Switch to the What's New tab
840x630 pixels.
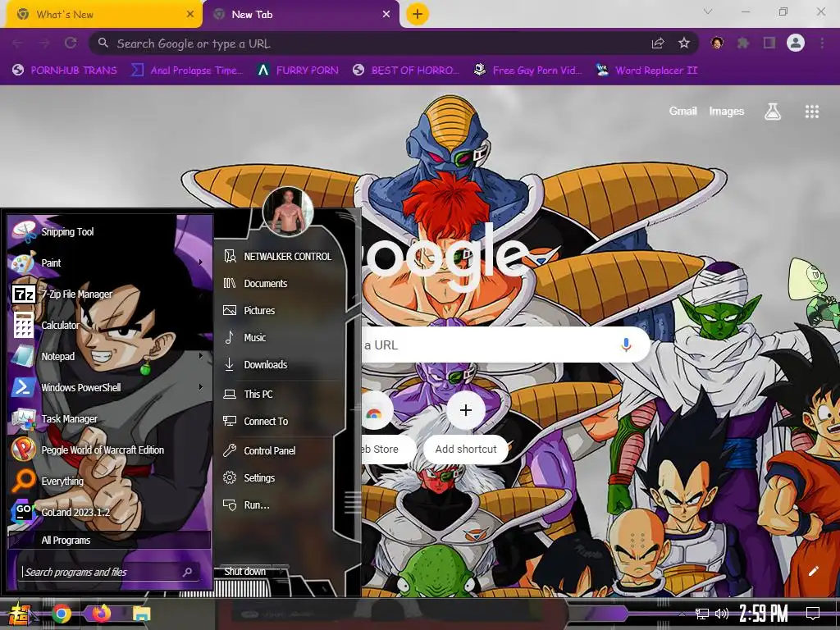103,15
